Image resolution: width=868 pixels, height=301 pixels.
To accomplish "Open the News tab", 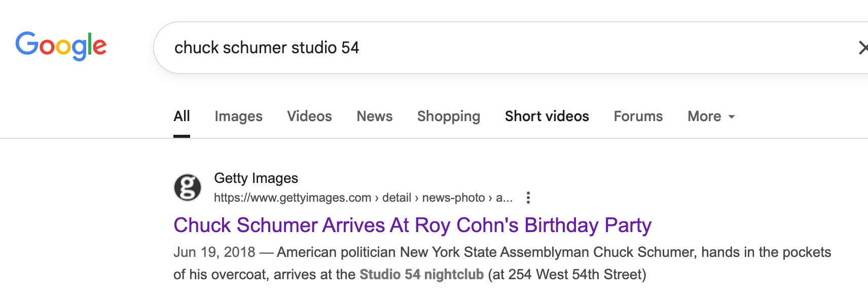I will pyautogui.click(x=375, y=117).
